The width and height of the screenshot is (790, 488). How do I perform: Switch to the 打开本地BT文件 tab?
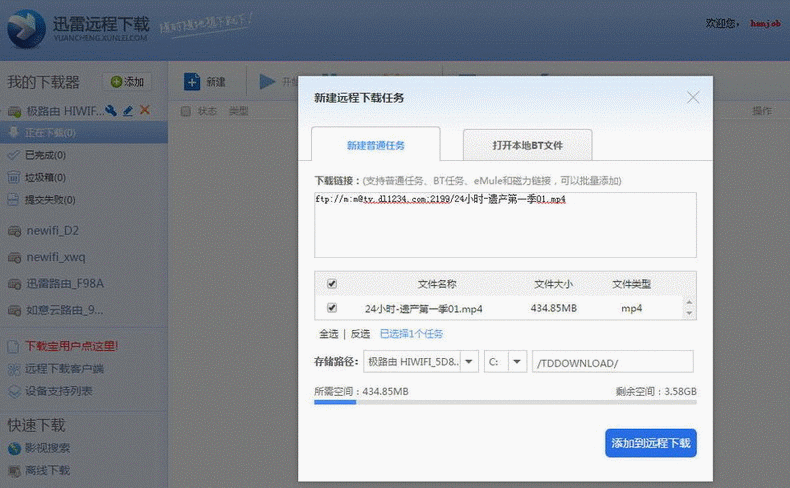[x=528, y=145]
